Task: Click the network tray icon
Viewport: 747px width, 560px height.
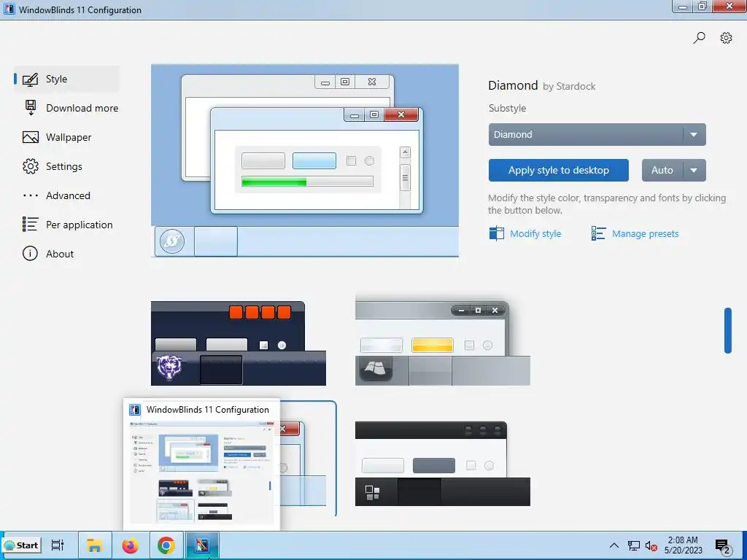Action: point(634,545)
